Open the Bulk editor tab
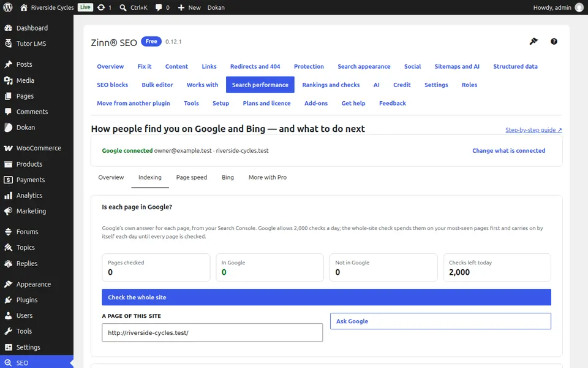 pos(157,85)
